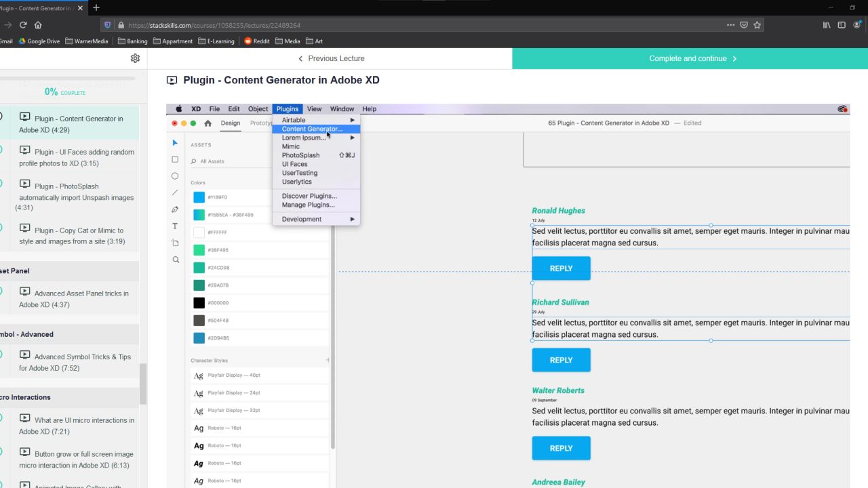The image size is (868, 488).
Task: Bookmark this page with the star icon
Action: tap(757, 25)
